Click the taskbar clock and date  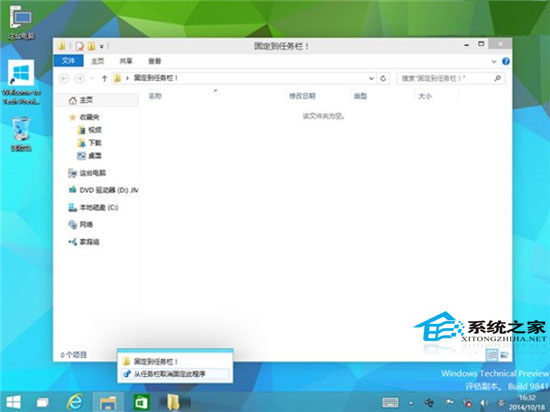tap(527, 403)
